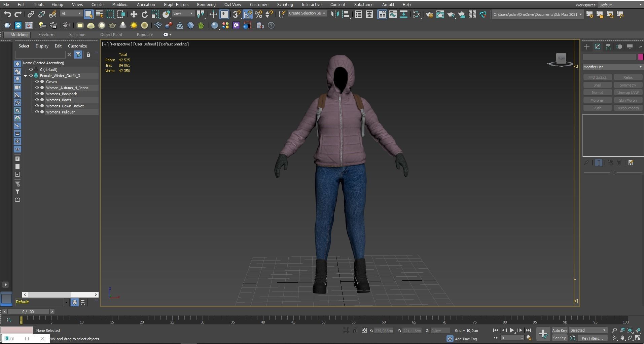Image resolution: width=644 pixels, height=344 pixels.
Task: Open the Create panel plus tab
Action: [x=587, y=47]
